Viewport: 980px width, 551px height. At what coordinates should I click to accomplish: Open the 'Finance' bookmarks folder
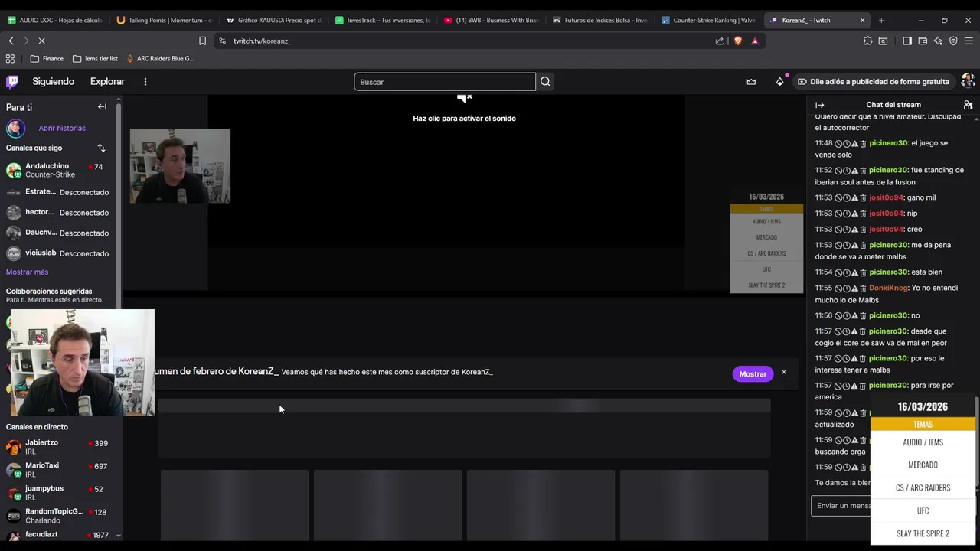47,58
